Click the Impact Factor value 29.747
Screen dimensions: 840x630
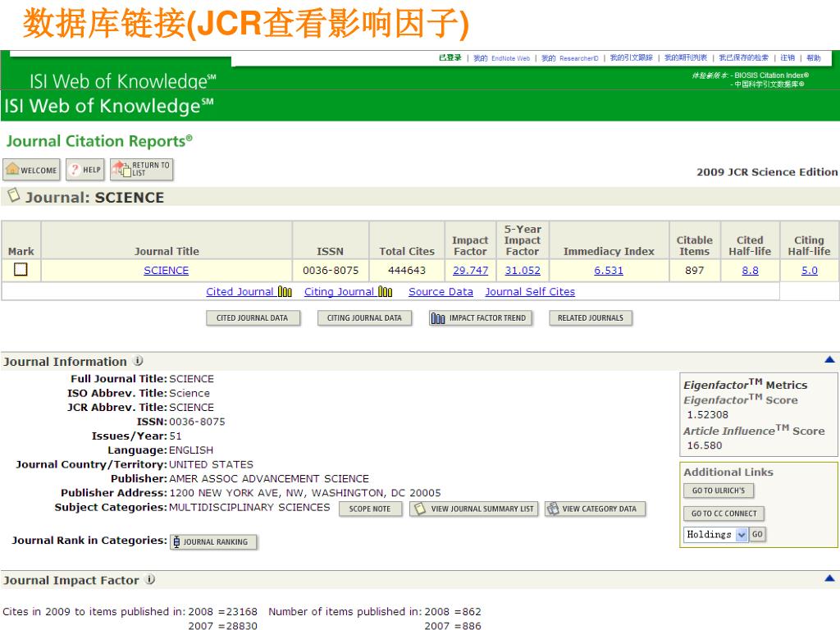click(470, 271)
